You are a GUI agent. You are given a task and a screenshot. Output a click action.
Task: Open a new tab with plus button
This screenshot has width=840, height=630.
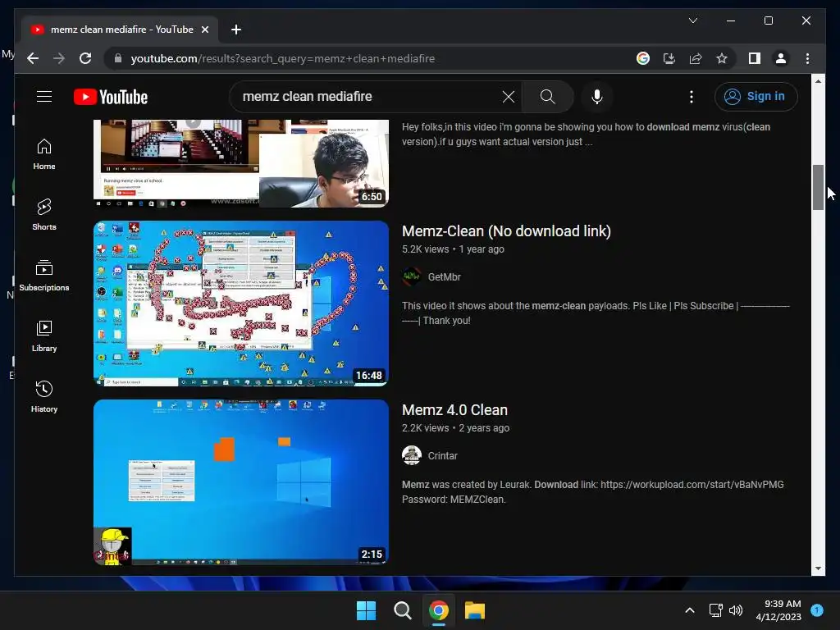point(235,30)
